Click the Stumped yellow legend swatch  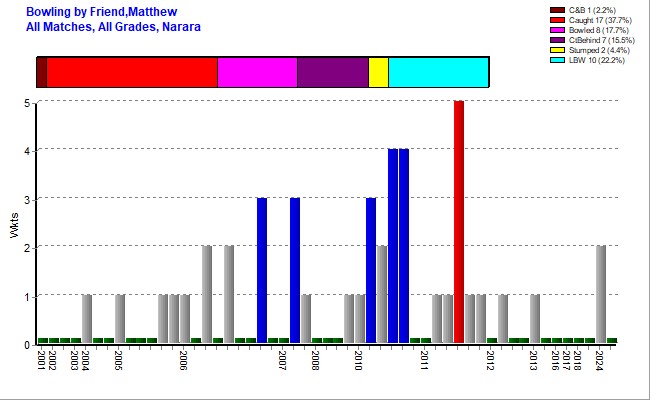coord(557,50)
